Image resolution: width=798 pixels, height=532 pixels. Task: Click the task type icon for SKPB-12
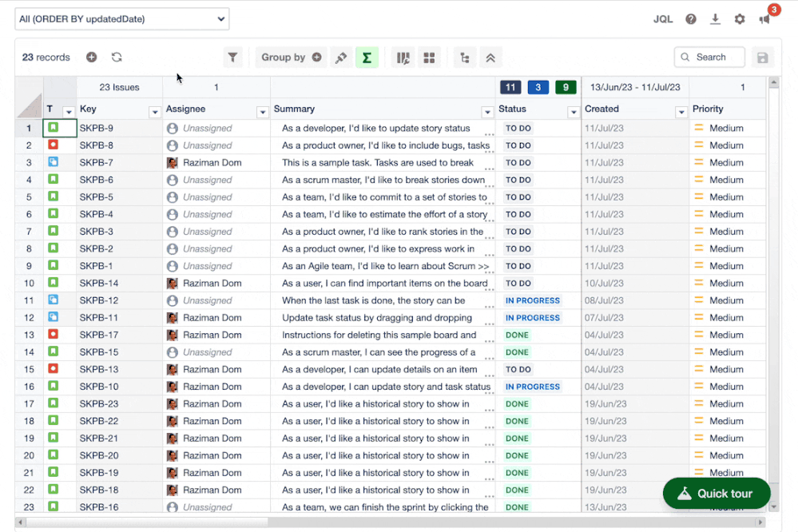(x=53, y=300)
